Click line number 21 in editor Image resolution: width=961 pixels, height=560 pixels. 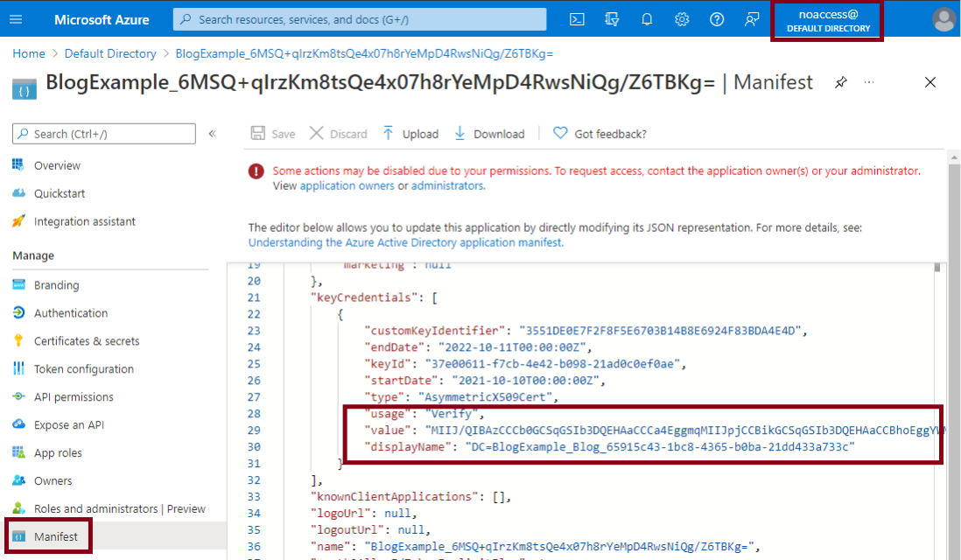coord(254,297)
